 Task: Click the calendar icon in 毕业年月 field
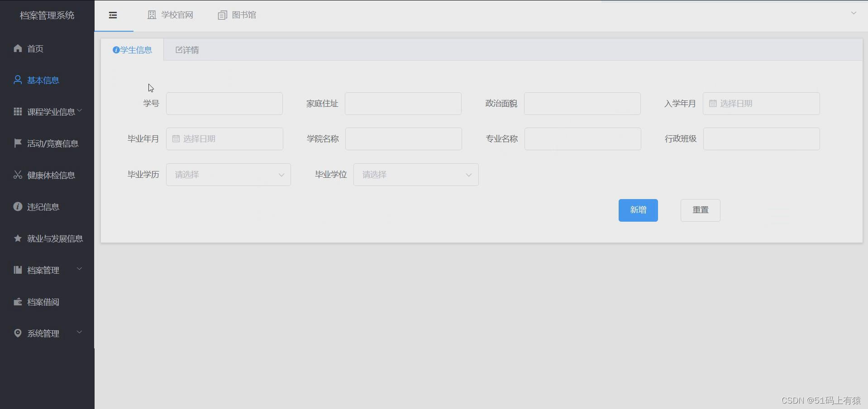pyautogui.click(x=176, y=139)
